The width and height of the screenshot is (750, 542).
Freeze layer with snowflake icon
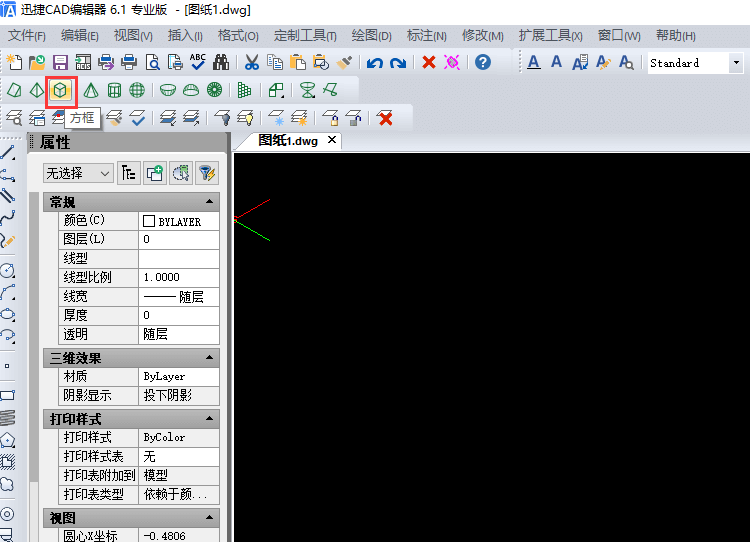point(276,118)
